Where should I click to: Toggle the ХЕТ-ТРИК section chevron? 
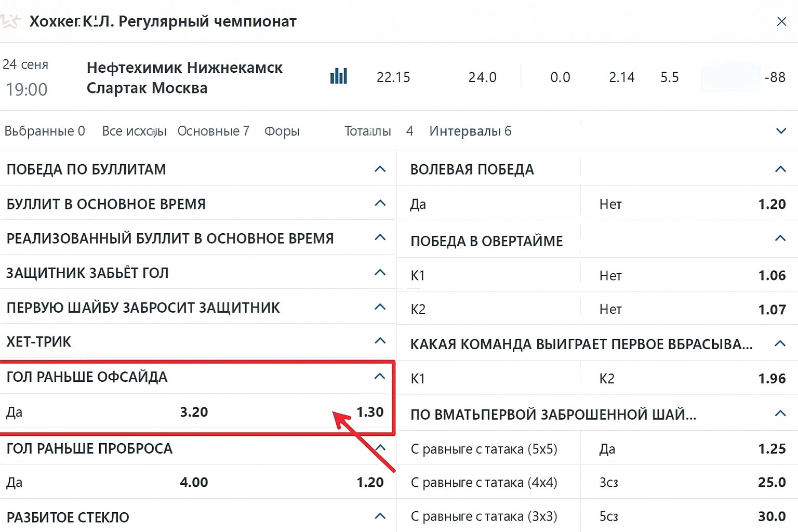[x=380, y=341]
